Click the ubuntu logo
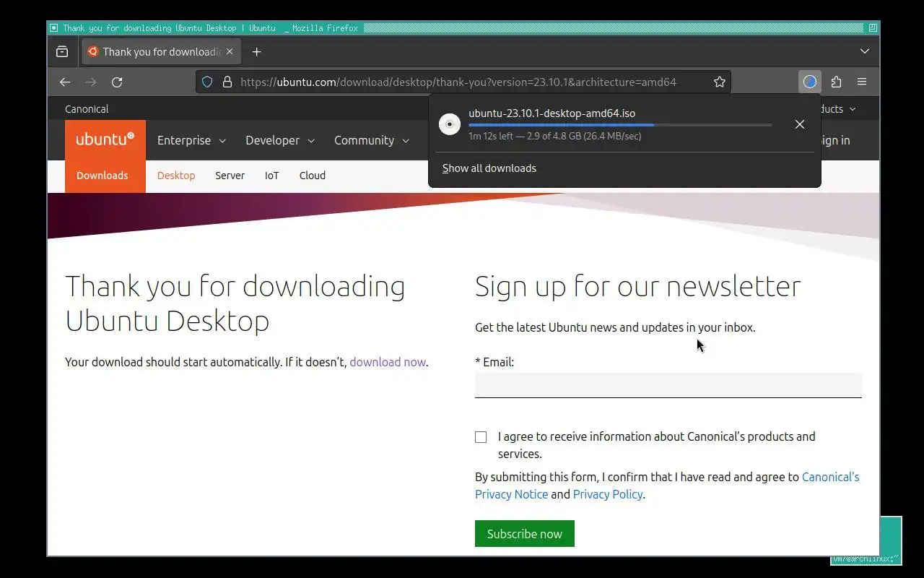 tap(105, 139)
